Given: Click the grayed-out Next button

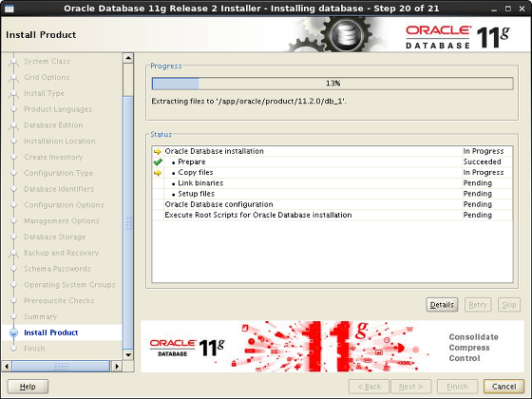Looking at the screenshot, I should tap(410, 387).
